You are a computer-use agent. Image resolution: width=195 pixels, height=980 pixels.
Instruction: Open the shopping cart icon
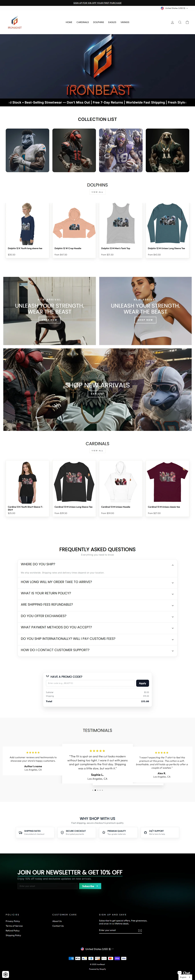point(187,22)
